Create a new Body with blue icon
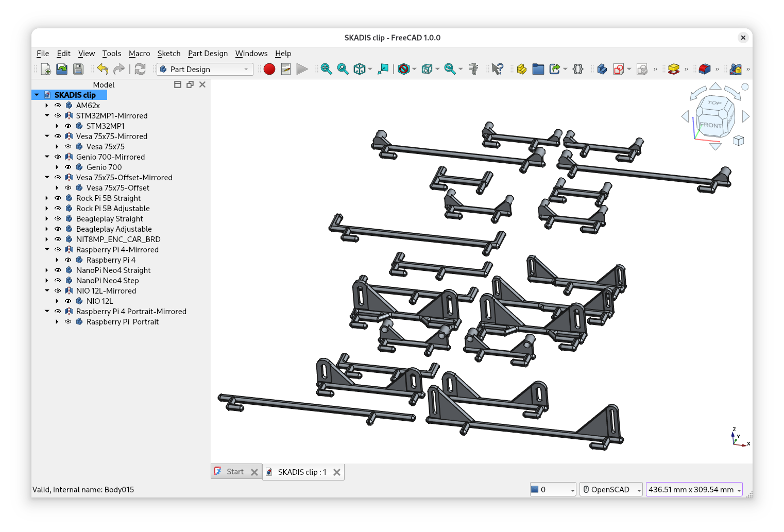784x532 pixels. click(602, 69)
